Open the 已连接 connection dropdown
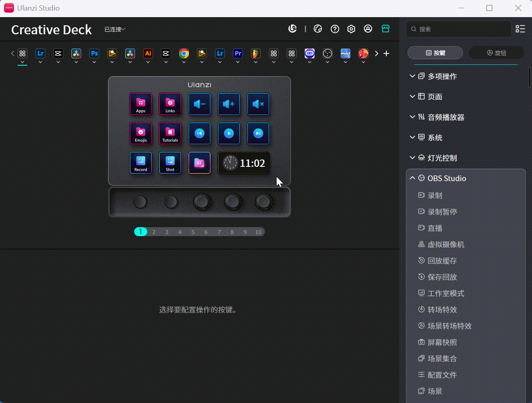The height and width of the screenshot is (403, 532). (114, 29)
